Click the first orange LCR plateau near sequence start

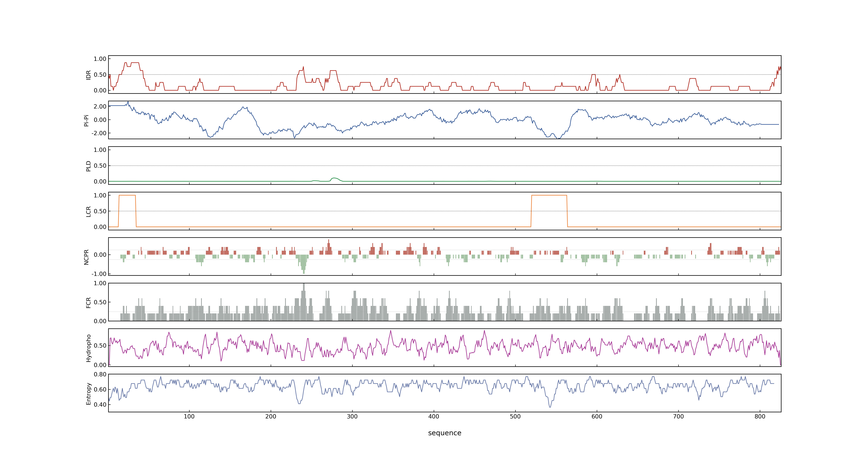point(127,195)
